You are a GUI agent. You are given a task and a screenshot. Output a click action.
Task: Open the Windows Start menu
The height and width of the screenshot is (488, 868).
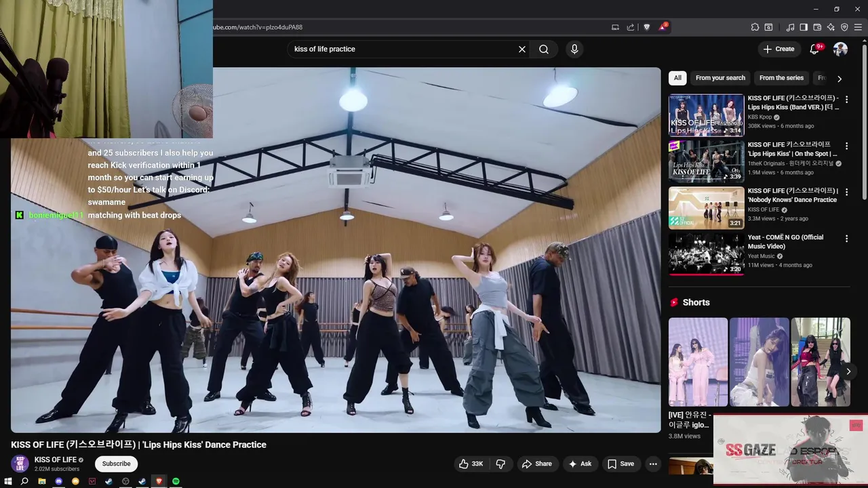pos(8,481)
